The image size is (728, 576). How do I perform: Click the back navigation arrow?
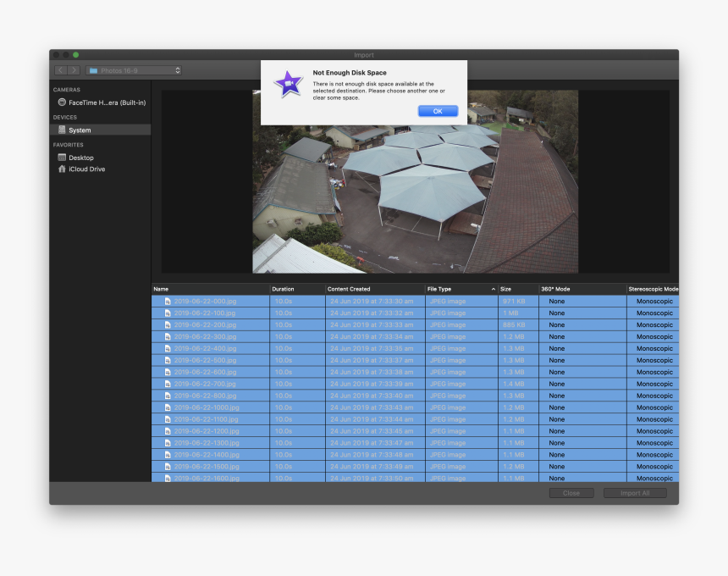[61, 70]
